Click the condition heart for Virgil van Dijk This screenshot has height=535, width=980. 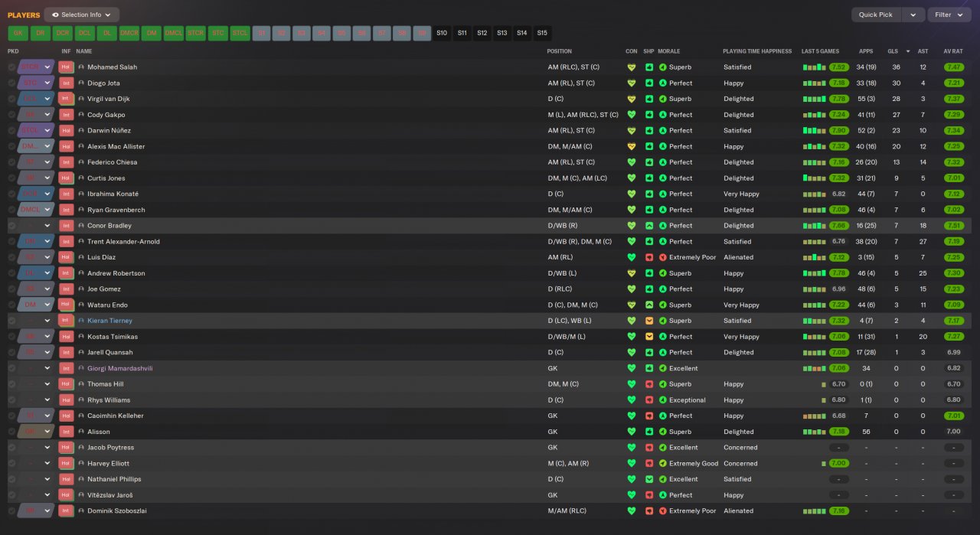point(632,99)
